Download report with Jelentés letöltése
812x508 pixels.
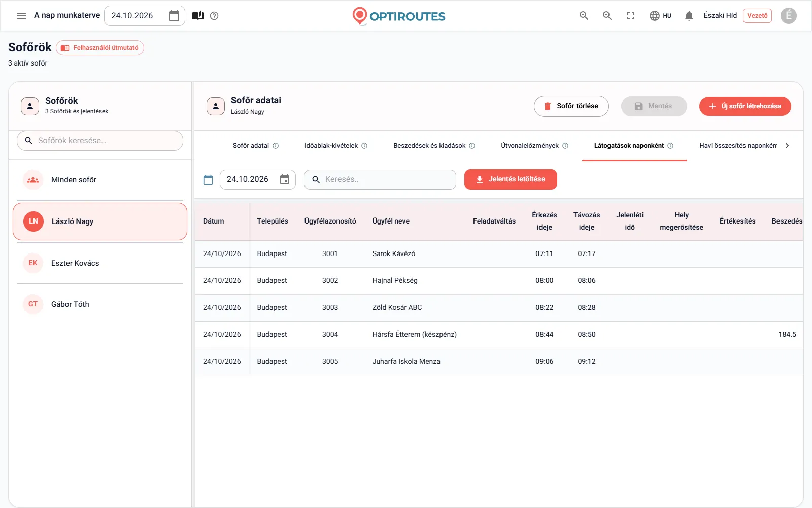click(511, 179)
